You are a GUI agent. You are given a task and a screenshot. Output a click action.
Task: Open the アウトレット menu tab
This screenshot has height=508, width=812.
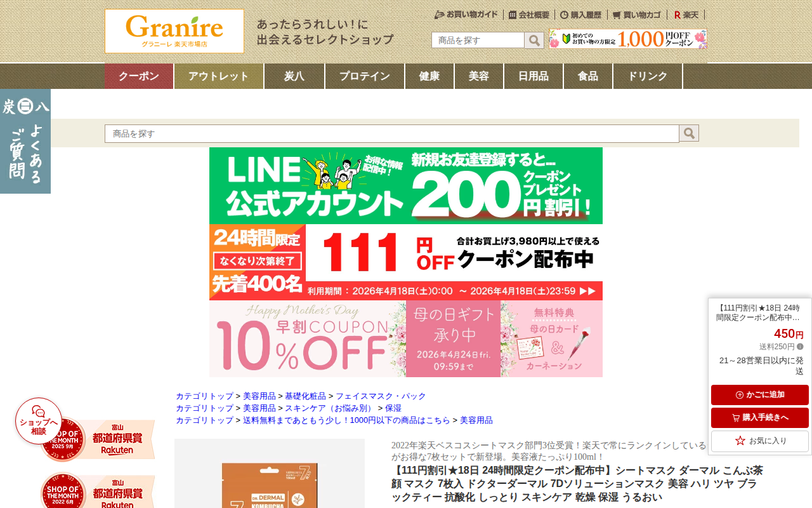(219, 76)
